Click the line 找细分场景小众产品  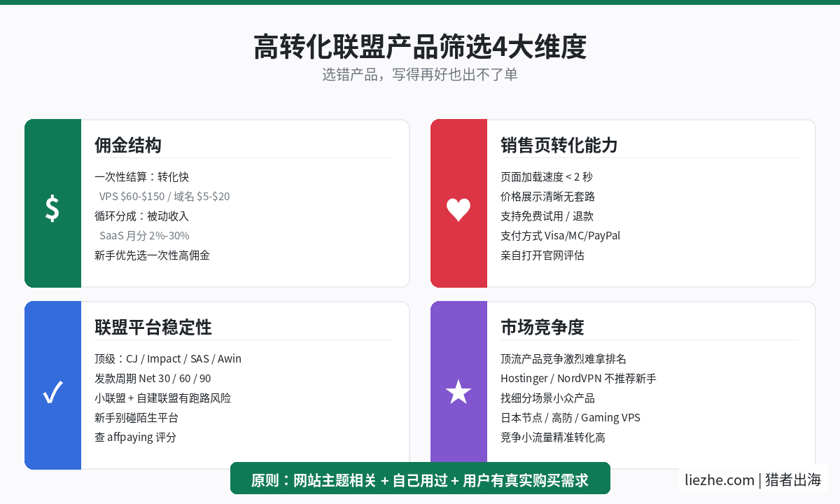[548, 398]
